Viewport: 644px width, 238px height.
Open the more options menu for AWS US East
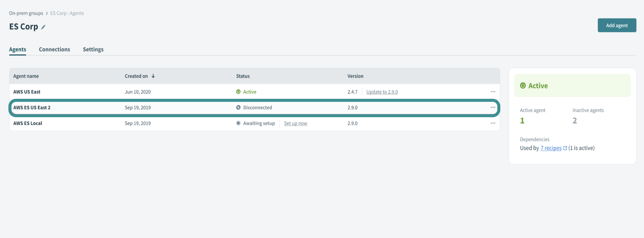493,92
